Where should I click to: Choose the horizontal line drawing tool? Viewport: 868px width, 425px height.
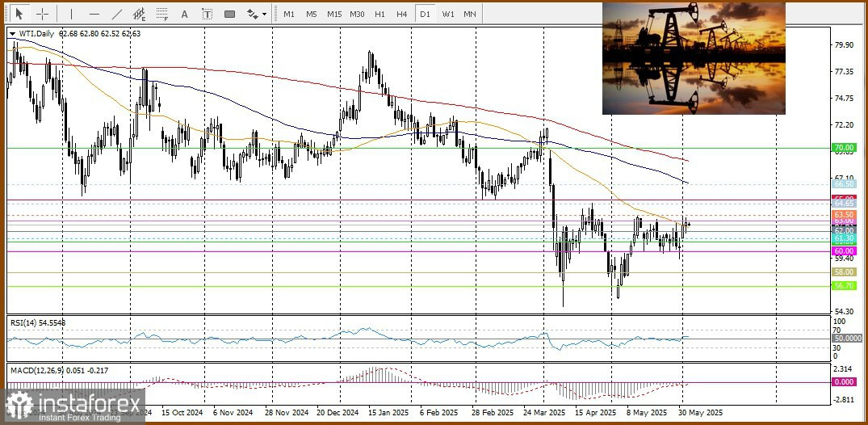(94, 14)
